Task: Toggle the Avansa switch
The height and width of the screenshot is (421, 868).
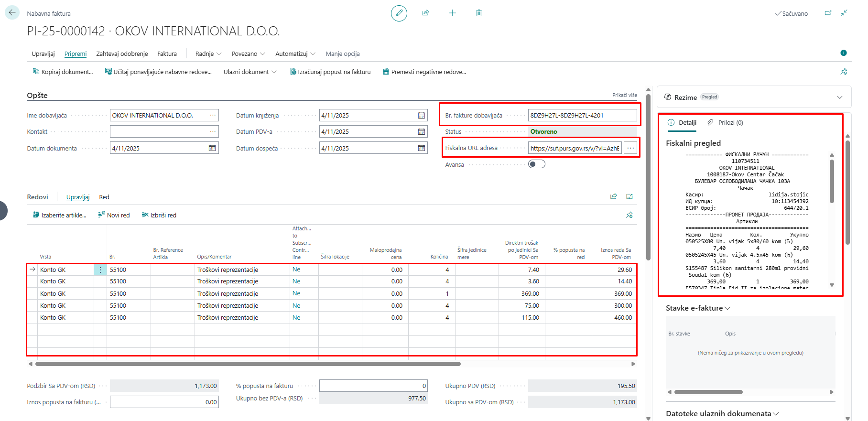Action: 536,164
